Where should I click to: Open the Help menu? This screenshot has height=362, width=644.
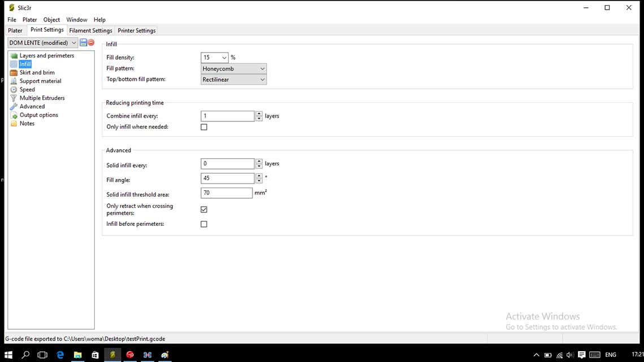(99, 20)
